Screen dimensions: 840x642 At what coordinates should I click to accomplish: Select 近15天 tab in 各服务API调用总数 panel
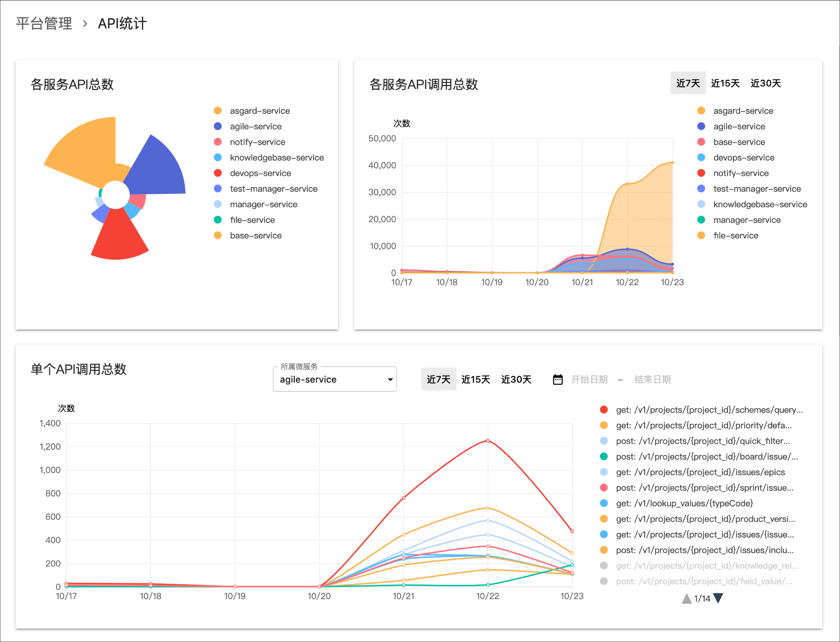tap(725, 83)
